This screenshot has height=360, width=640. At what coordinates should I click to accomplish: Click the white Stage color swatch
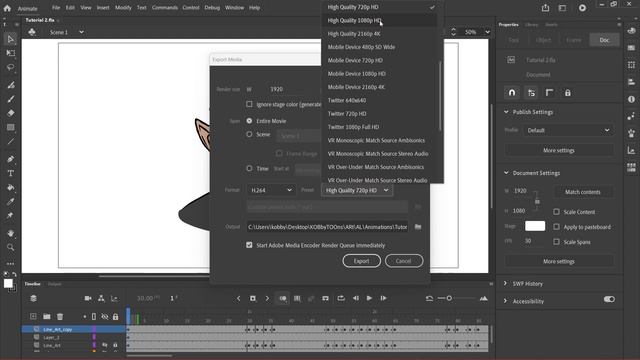point(535,226)
